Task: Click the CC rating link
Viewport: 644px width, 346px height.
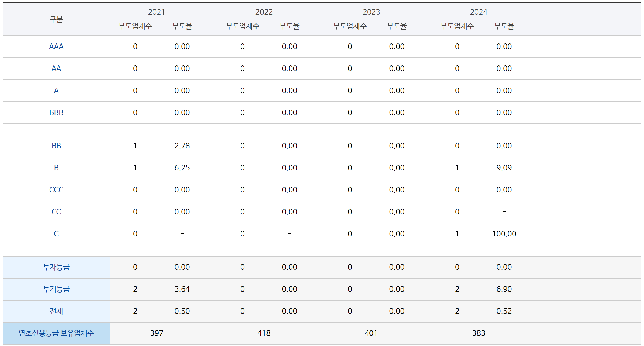Action: [56, 212]
